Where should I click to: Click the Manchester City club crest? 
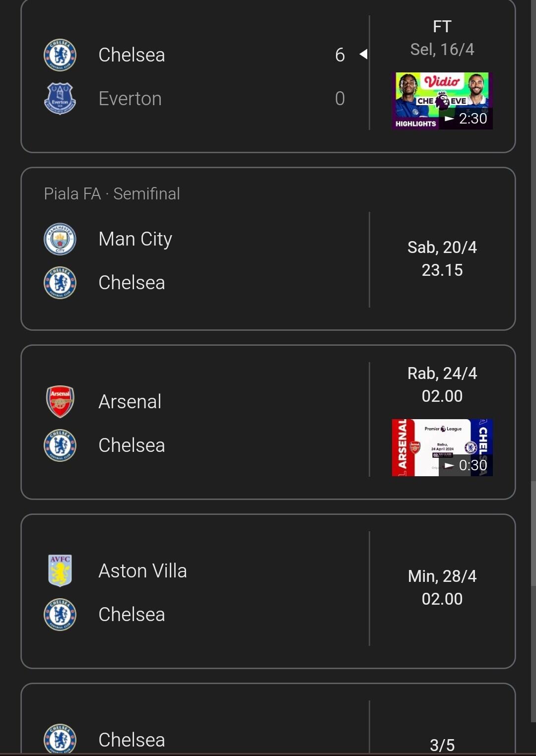pyautogui.click(x=60, y=239)
